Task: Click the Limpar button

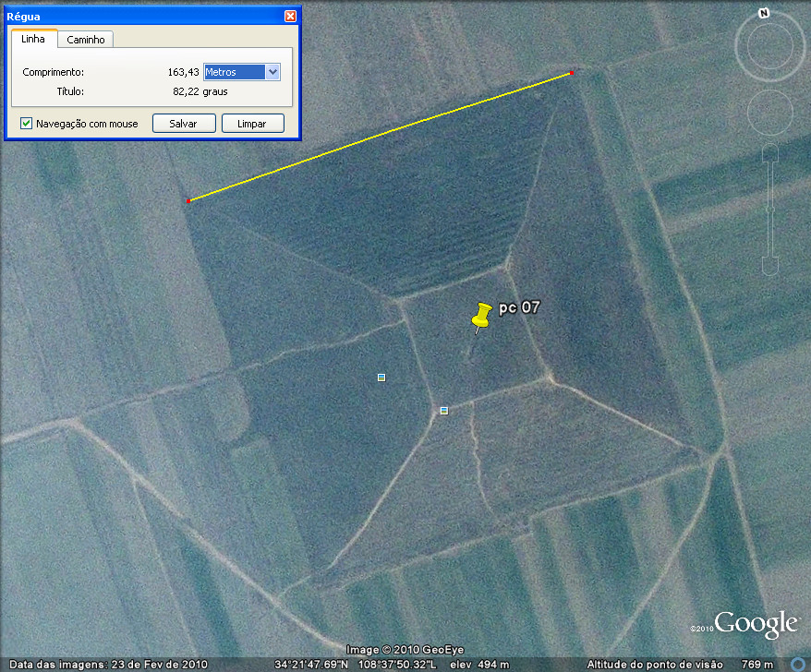Action: pos(252,123)
